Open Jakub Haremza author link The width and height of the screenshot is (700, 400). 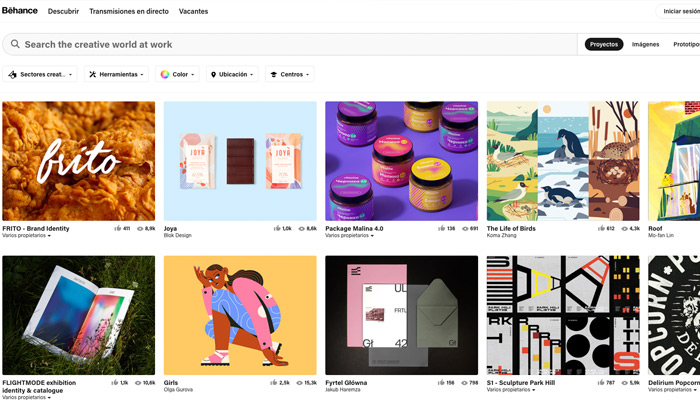point(343,390)
